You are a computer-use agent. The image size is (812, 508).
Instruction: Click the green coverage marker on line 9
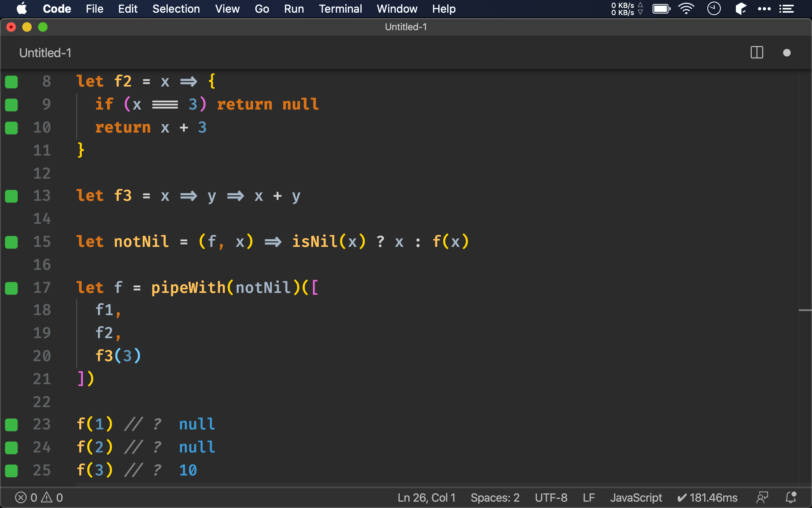pos(11,105)
